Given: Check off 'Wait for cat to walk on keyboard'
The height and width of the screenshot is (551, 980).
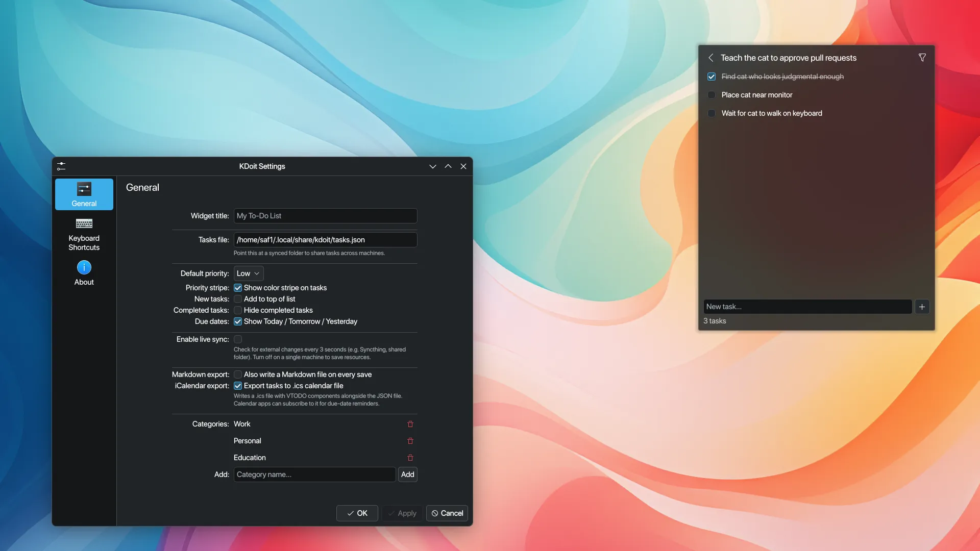Looking at the screenshot, I should coord(712,113).
